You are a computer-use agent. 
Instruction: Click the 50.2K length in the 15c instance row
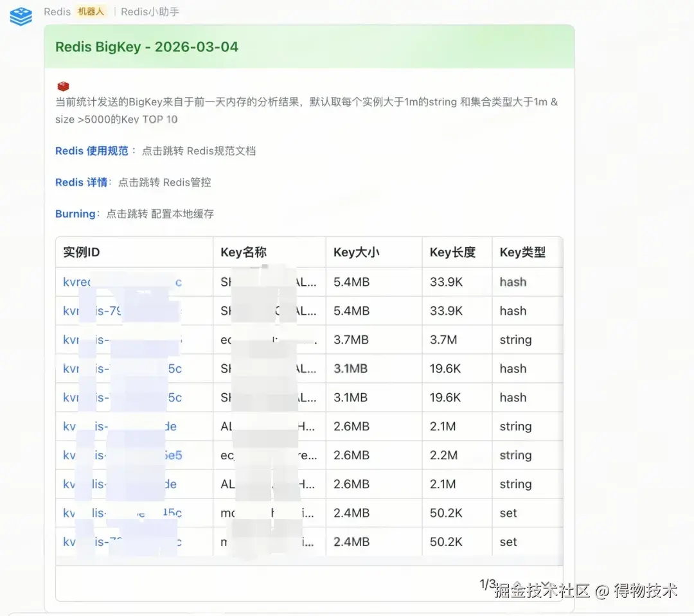(x=446, y=513)
